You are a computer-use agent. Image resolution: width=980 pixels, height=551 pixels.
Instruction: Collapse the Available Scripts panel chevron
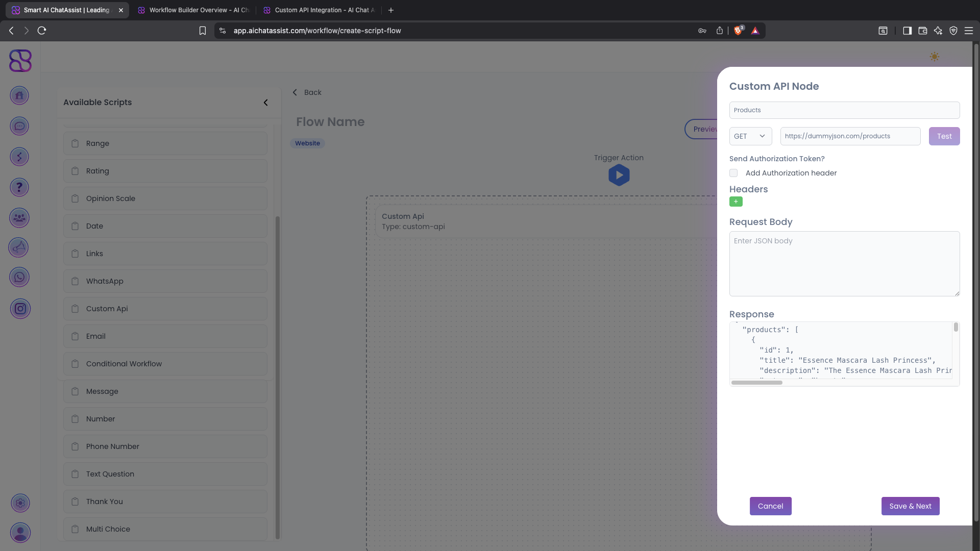(x=266, y=103)
